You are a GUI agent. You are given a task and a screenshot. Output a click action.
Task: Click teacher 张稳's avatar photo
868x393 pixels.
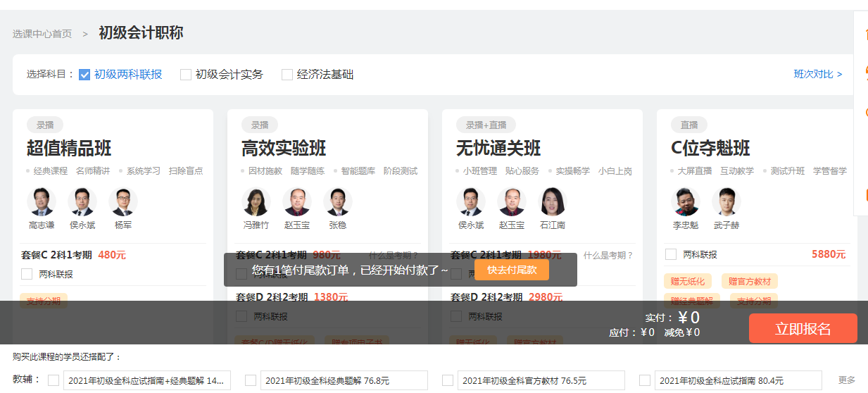338,202
